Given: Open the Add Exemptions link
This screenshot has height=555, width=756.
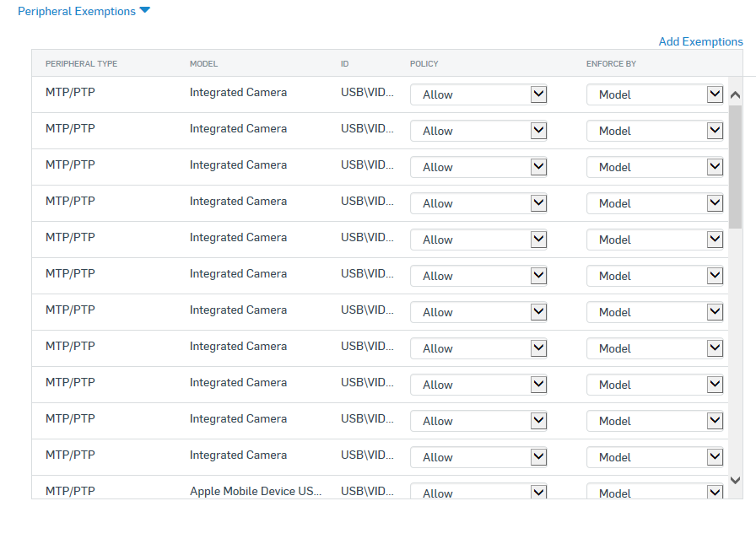Looking at the screenshot, I should pos(700,42).
